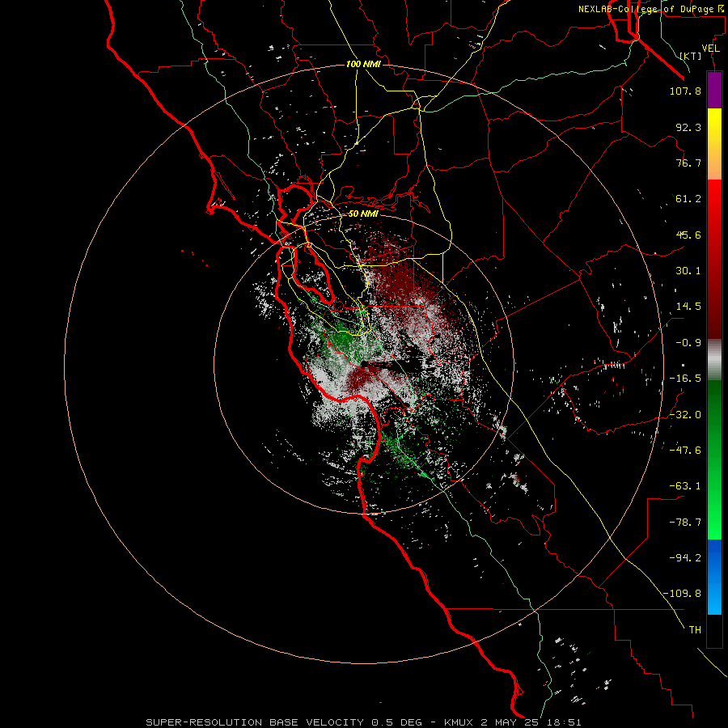Image resolution: width=728 pixels, height=728 pixels.
Task: Select the 30.1 velocity scale value
Action: click(x=688, y=271)
